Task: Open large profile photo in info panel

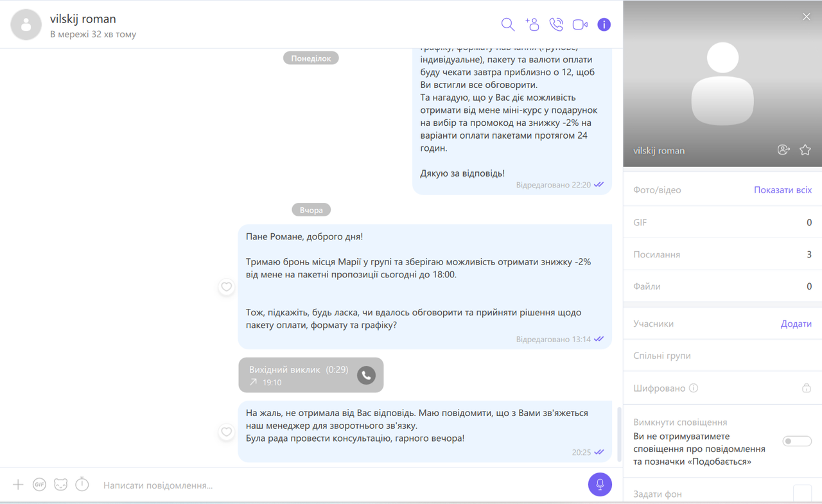Action: pos(722,84)
